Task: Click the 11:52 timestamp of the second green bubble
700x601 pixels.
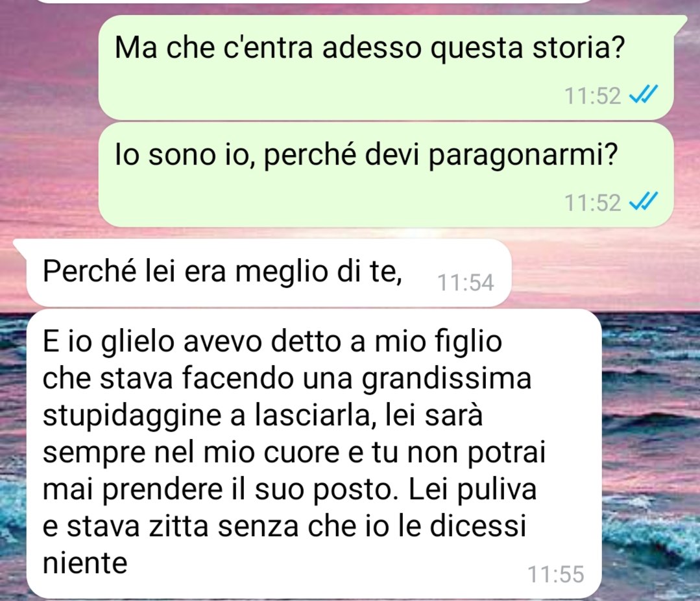Action: click(x=593, y=202)
